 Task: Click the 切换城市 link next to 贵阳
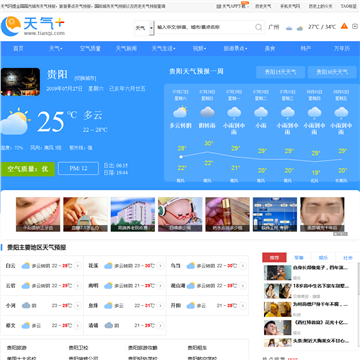coord(85,78)
